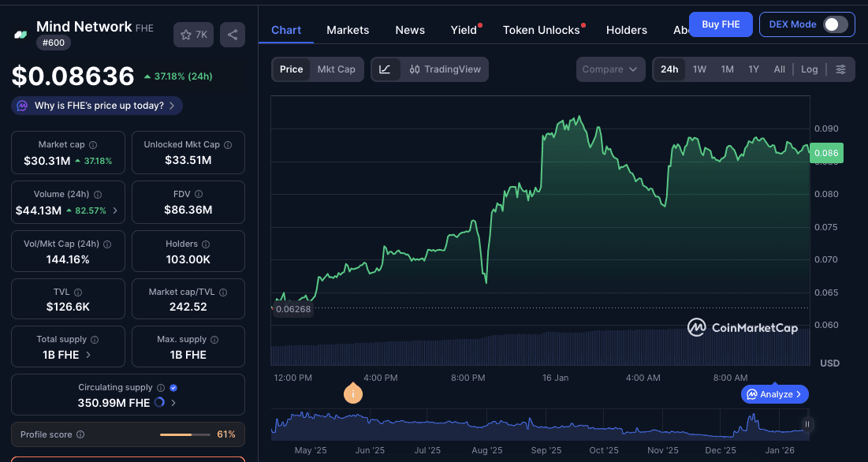Click the range slider pause handle on the mini chart
The width and height of the screenshot is (868, 462).
pos(807,424)
